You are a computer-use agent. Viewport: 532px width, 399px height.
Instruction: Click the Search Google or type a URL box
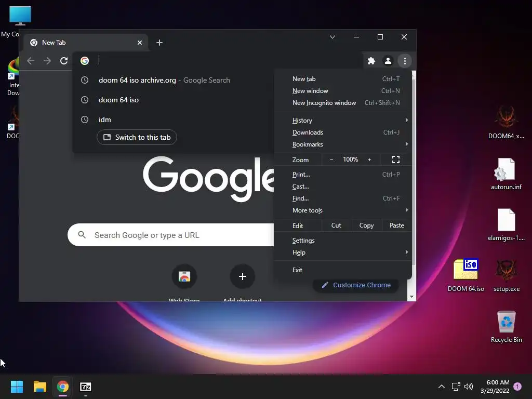(170, 235)
